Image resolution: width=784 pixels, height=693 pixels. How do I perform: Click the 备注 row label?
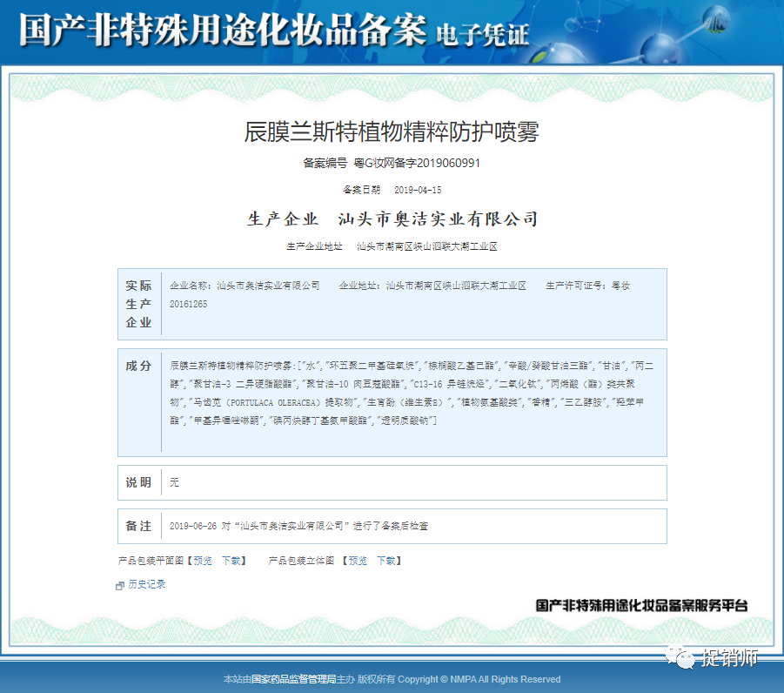[138, 526]
